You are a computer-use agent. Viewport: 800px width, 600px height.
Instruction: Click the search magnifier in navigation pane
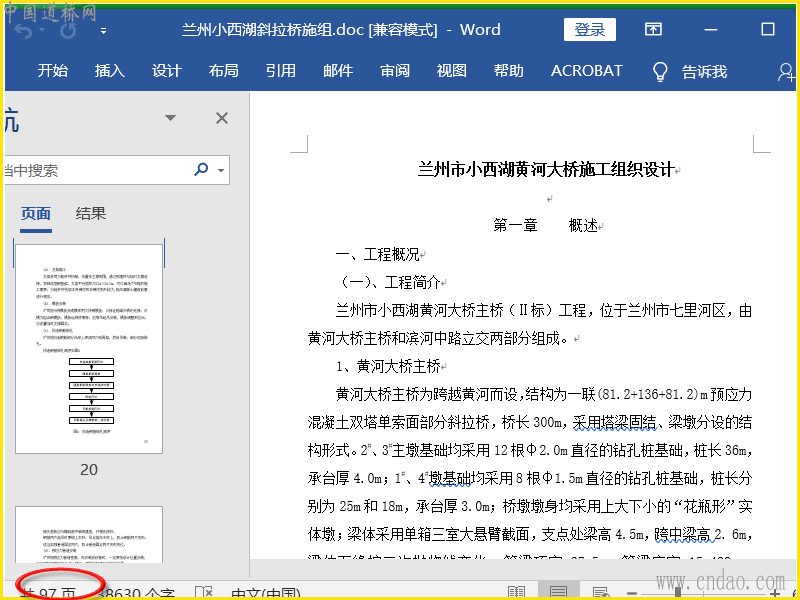click(201, 170)
